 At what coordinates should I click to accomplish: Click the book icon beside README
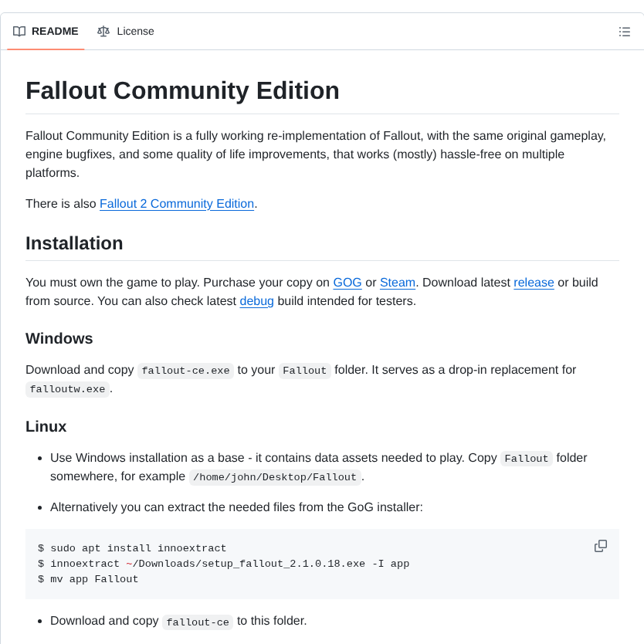[19, 32]
